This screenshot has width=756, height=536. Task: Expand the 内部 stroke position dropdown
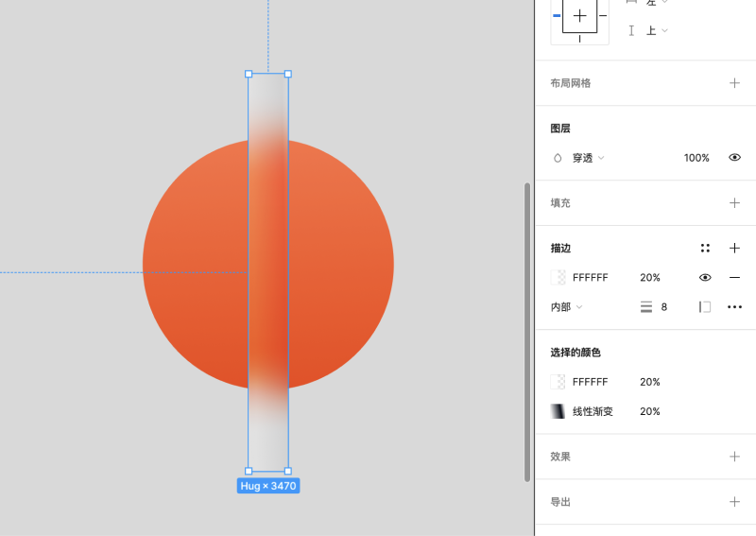click(567, 307)
